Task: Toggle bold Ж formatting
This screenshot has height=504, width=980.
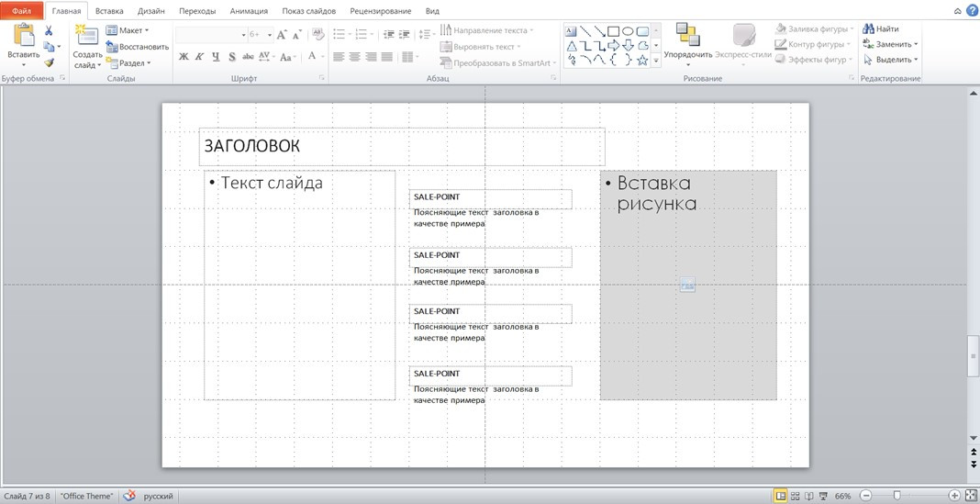Action: [x=184, y=57]
